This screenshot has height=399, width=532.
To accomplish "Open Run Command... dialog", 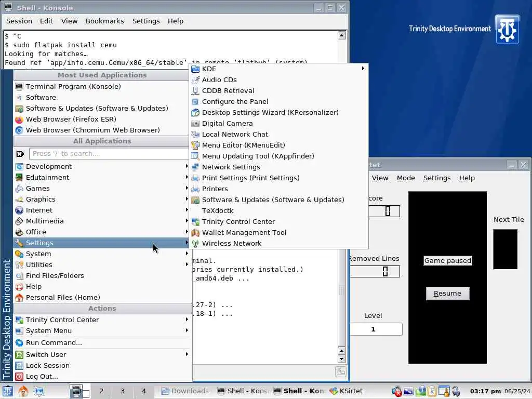I will [x=102, y=343].
